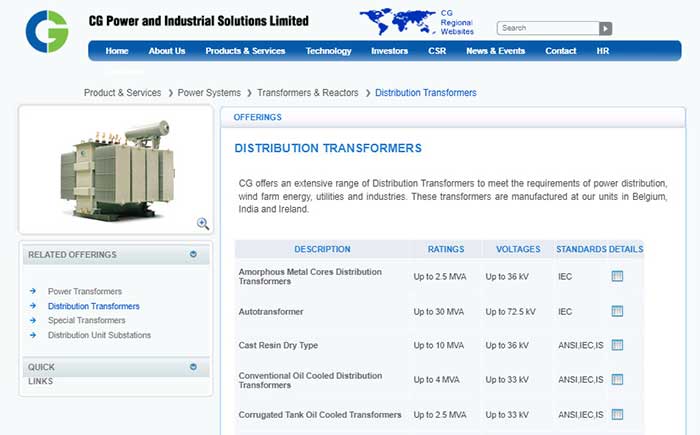Click the 'Up to 72.5 kV' voltage

click(510, 312)
